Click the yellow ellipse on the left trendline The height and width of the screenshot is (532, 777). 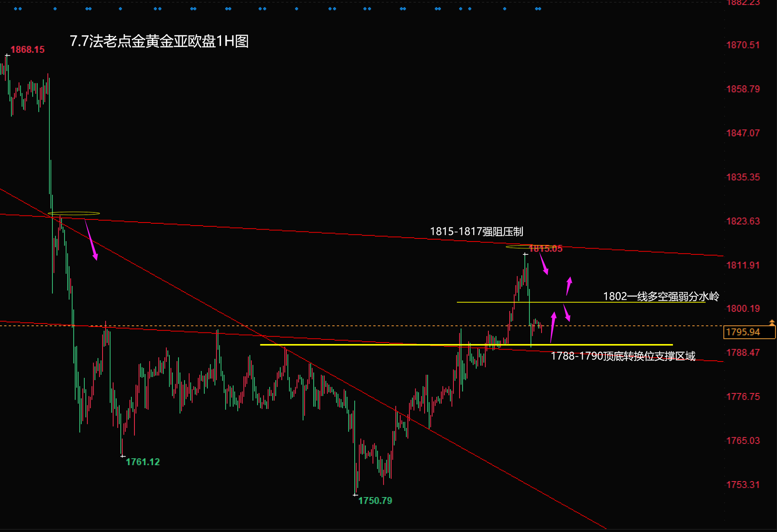point(74,213)
